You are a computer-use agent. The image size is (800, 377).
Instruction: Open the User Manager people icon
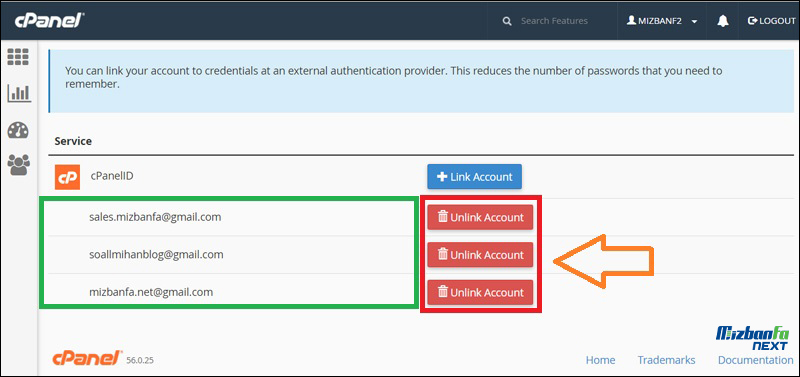click(x=18, y=165)
